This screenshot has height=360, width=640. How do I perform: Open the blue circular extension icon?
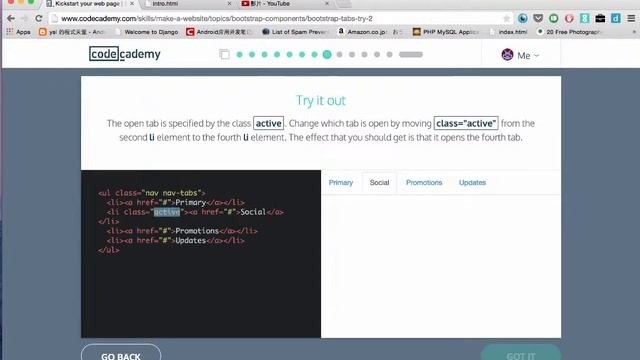[522, 18]
